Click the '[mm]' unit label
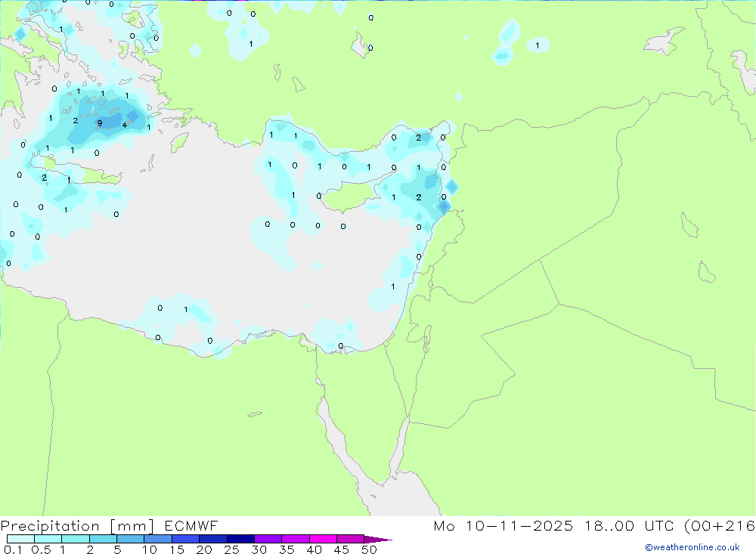Image resolution: width=756 pixels, height=554 pixels. [x=132, y=526]
